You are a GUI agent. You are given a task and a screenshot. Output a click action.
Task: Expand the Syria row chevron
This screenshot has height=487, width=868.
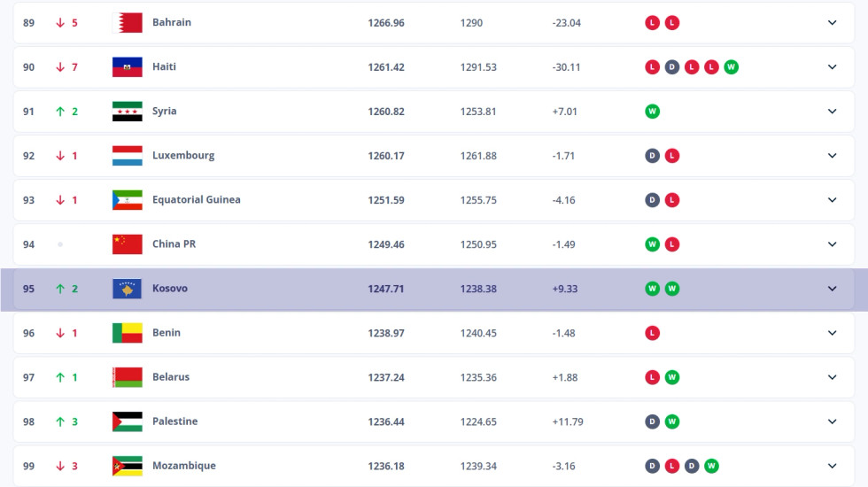coord(832,112)
